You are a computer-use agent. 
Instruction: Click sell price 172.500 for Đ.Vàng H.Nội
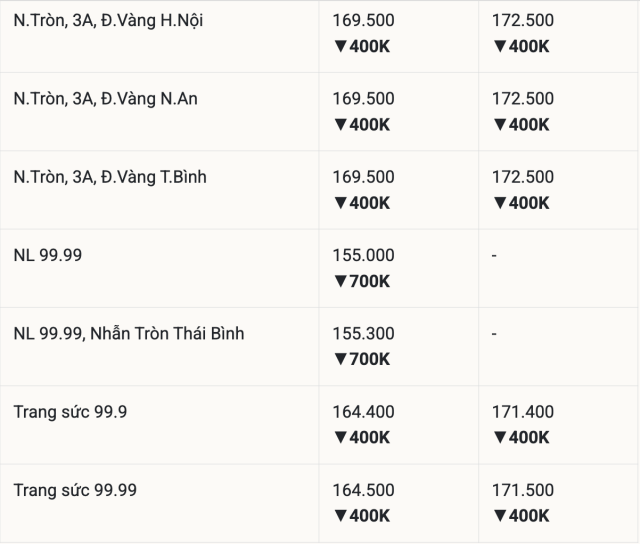coord(523,20)
